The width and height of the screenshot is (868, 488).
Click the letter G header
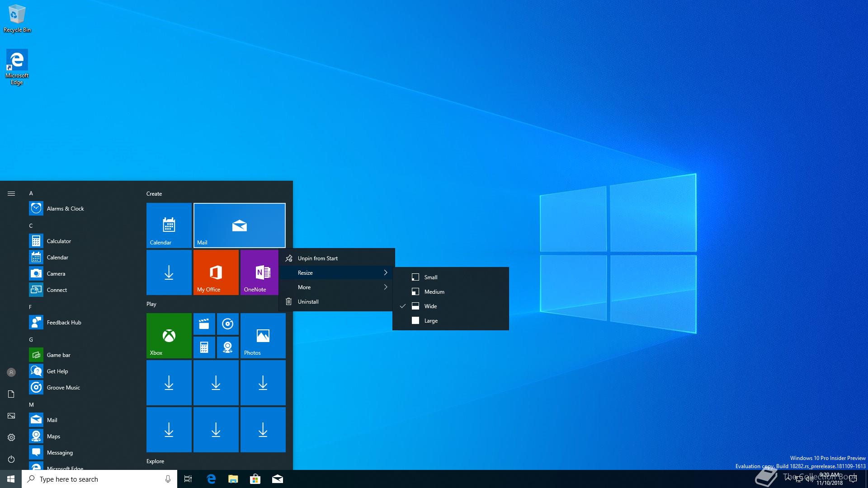31,339
